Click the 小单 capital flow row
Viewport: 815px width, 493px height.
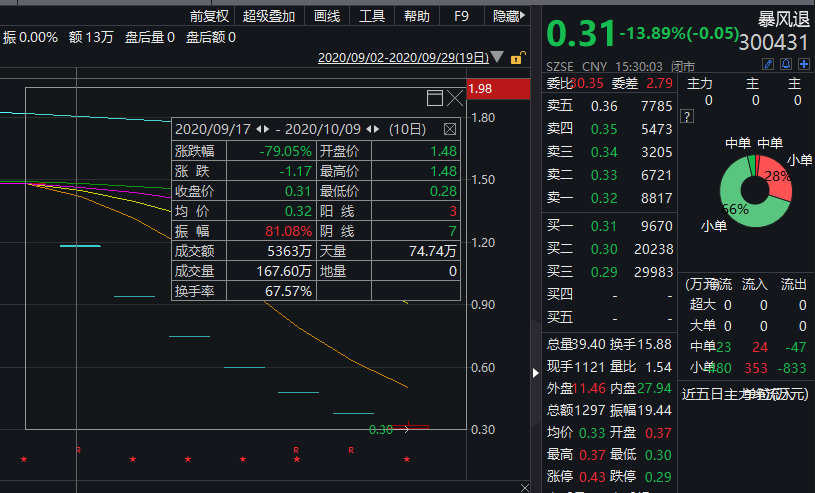[747, 368]
